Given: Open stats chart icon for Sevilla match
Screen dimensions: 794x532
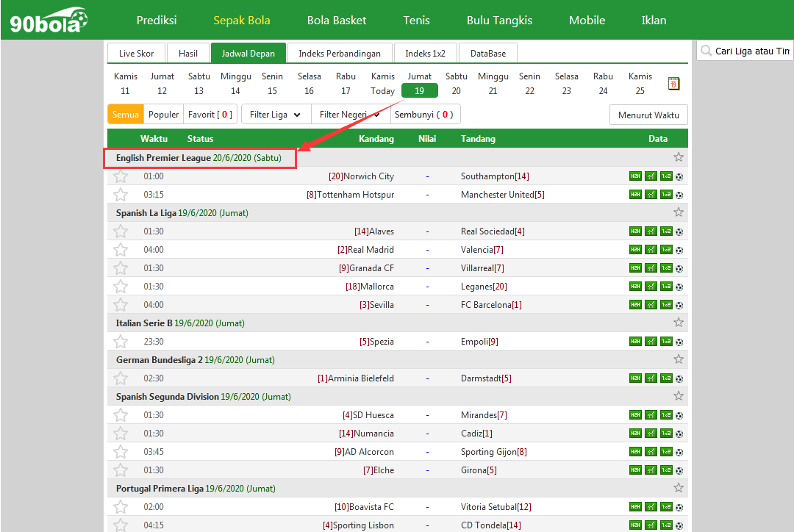Looking at the screenshot, I should (x=651, y=305).
